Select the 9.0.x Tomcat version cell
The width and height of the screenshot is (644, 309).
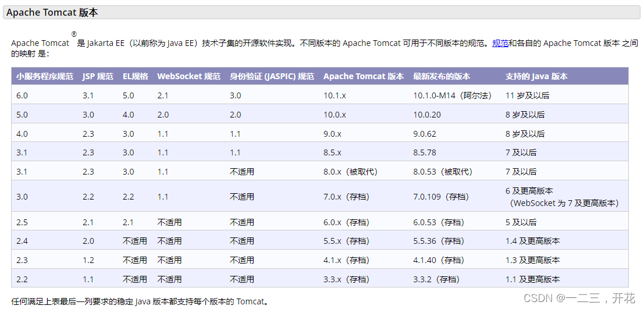click(x=332, y=134)
